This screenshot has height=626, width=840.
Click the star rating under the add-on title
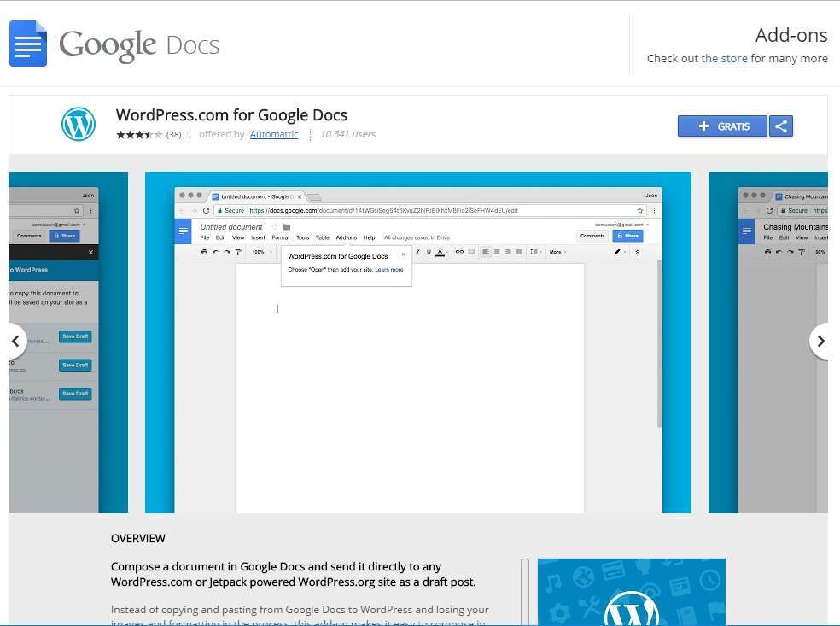139,135
